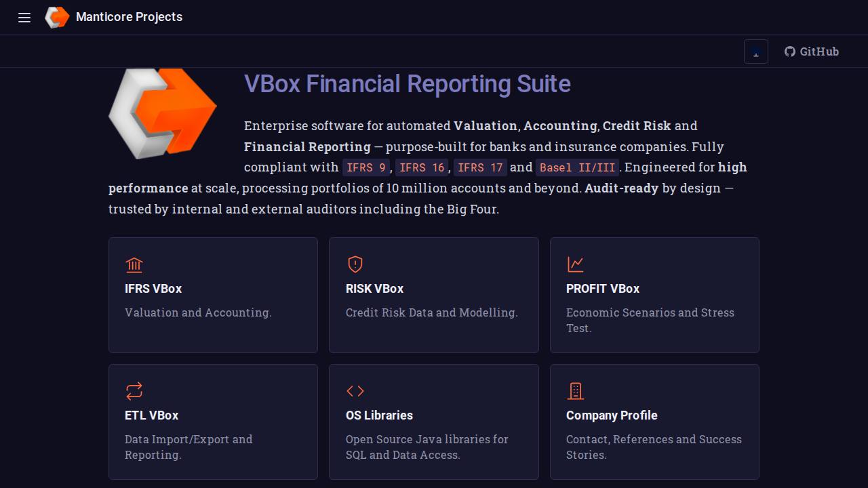Click the large VBox cube logo image
The height and width of the screenshot is (488, 868).
click(x=163, y=113)
